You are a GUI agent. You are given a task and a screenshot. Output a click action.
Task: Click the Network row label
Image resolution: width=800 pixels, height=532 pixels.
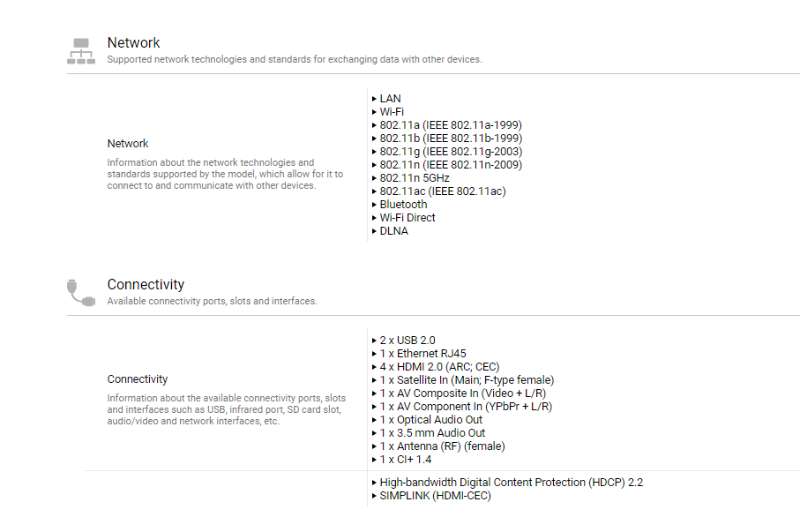128,144
